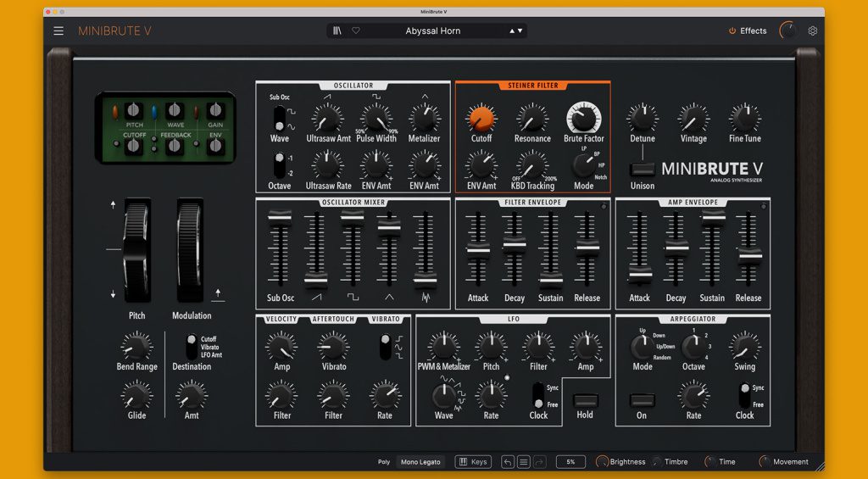868x479 pixels.
Task: Click the redo arrow in the bottom bar
Action: [x=540, y=462]
